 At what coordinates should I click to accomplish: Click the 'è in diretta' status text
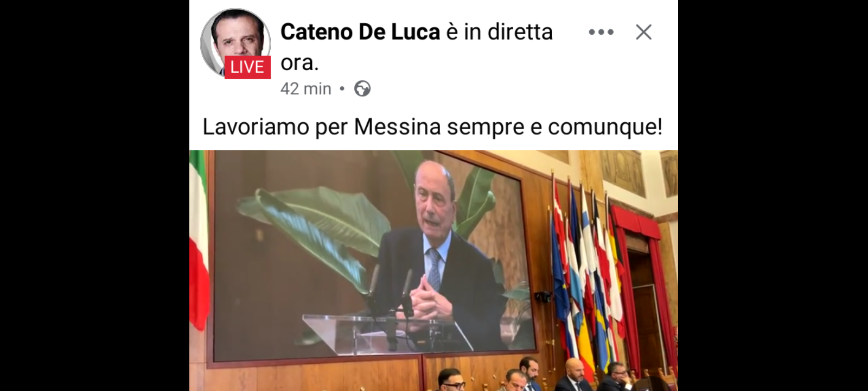point(499,32)
